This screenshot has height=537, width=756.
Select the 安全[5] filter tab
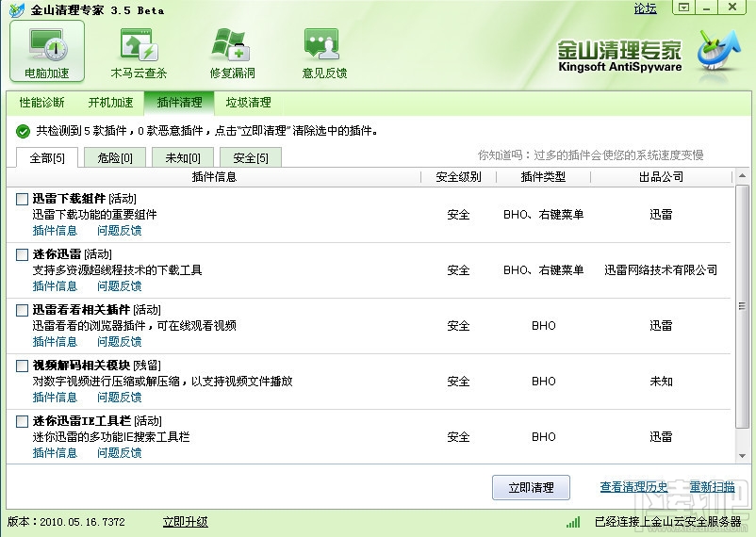tap(251, 157)
